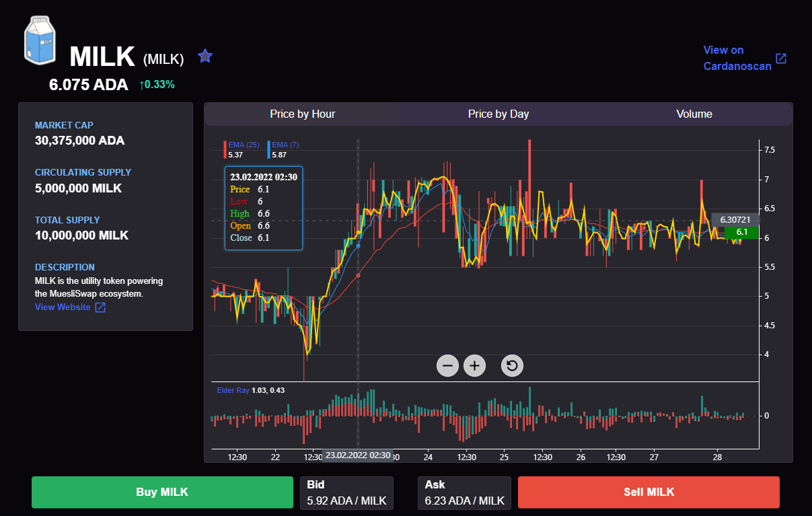Open the Volume tab
Screen dimensions: 812x516
pos(694,114)
